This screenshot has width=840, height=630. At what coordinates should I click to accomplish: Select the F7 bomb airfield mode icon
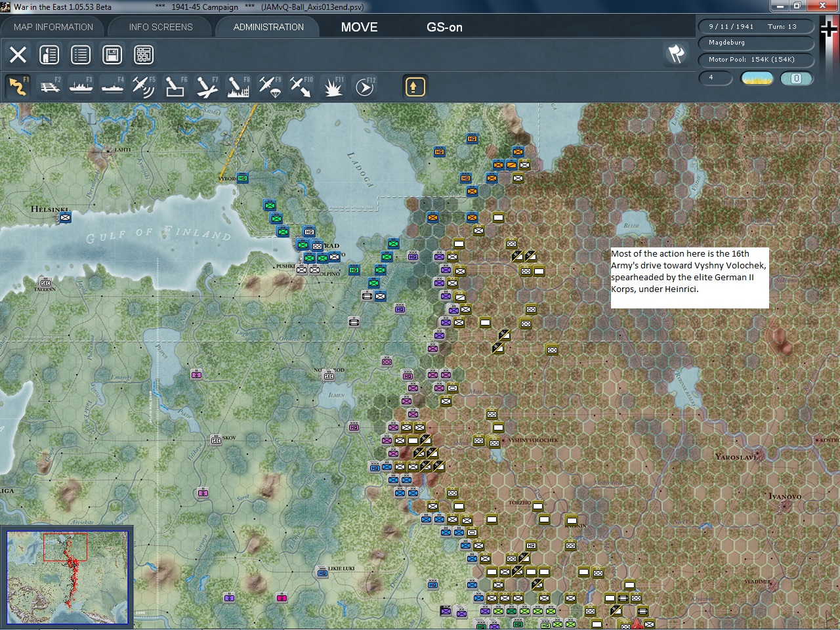pyautogui.click(x=207, y=87)
